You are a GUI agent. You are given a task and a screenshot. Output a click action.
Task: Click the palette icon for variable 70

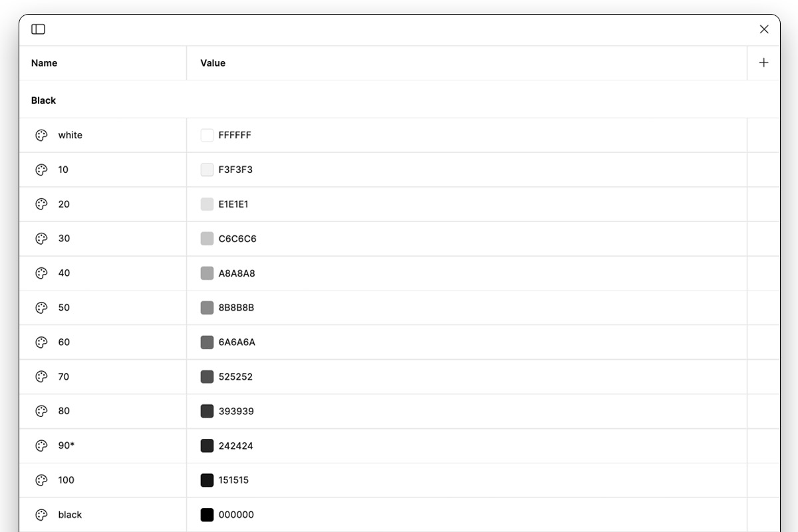pos(41,376)
